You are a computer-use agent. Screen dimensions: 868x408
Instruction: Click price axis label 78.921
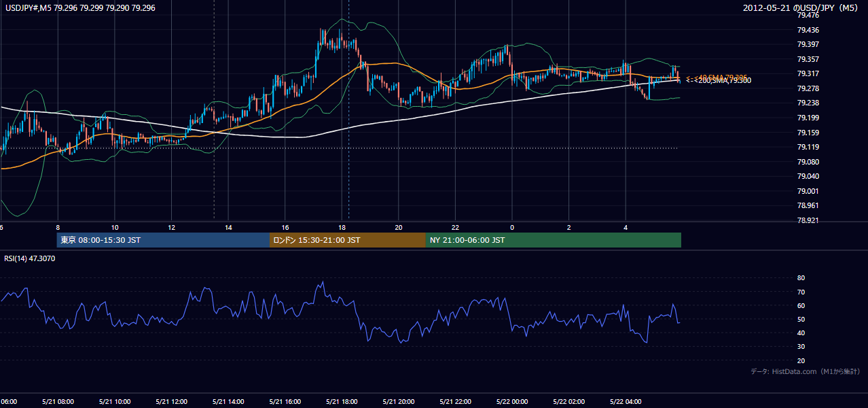[808, 220]
